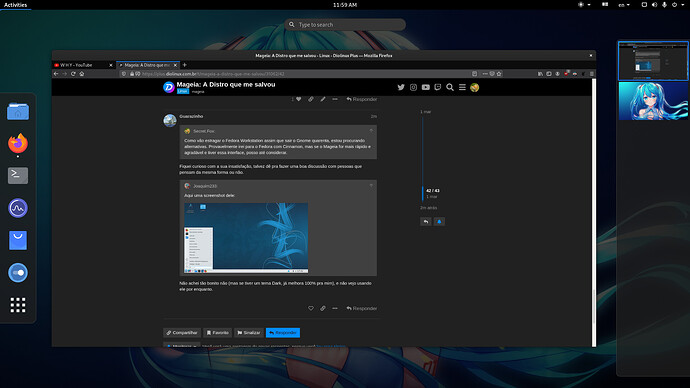Go to Firefox home page

82,74
